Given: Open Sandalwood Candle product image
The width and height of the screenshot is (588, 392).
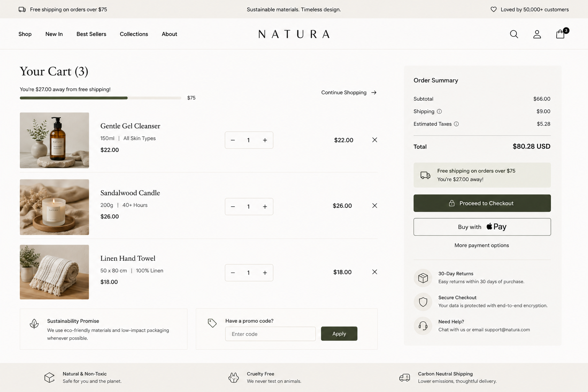Looking at the screenshot, I should [54, 207].
